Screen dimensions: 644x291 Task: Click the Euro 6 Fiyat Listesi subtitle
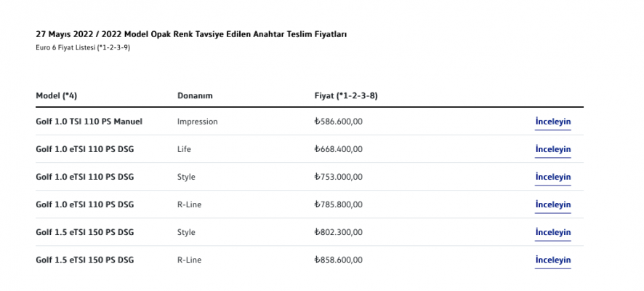83,48
